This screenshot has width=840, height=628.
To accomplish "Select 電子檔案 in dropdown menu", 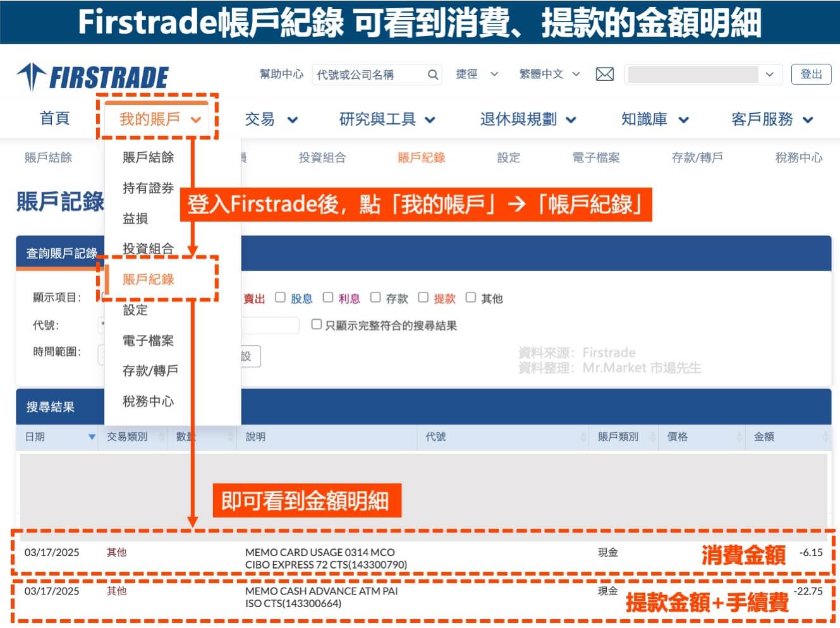I will tap(149, 341).
